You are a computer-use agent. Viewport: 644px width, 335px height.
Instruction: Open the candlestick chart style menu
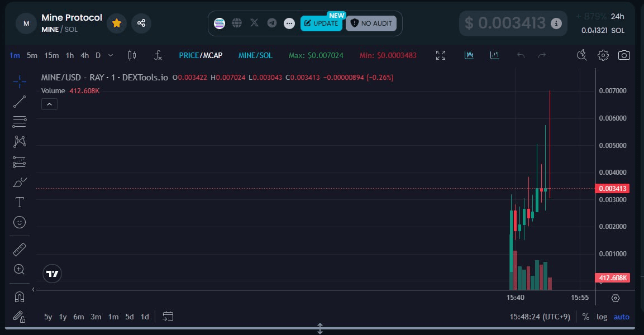132,55
